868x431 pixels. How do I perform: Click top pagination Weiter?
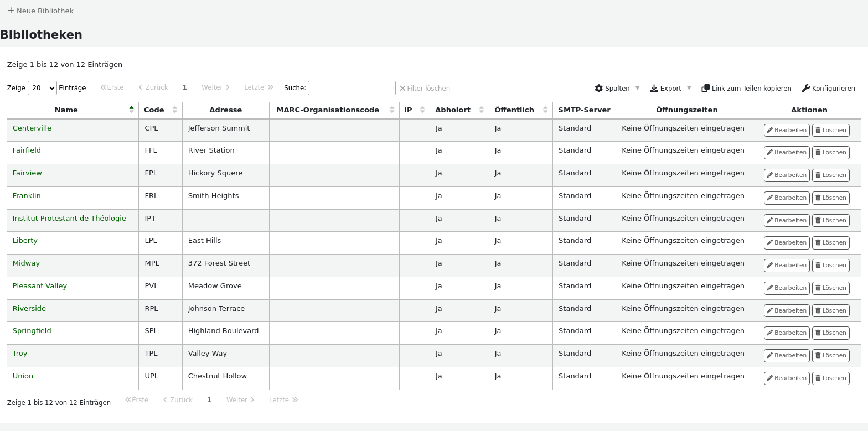tap(215, 87)
